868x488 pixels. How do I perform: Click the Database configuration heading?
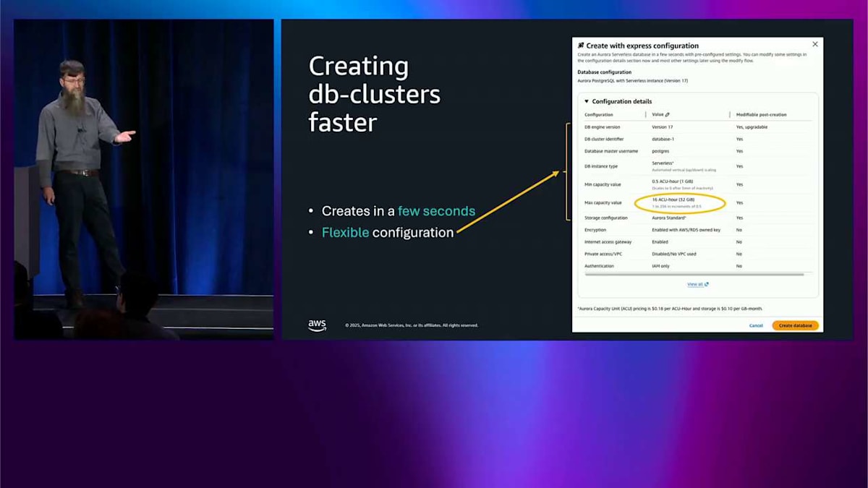click(x=604, y=72)
